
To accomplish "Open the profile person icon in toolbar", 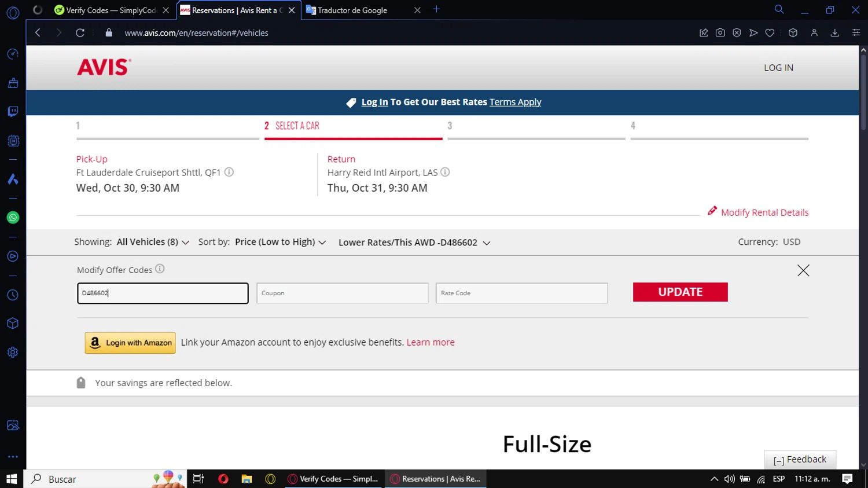I will pyautogui.click(x=814, y=33).
